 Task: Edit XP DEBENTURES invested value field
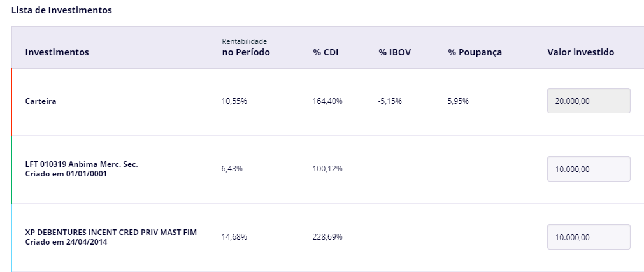click(589, 237)
